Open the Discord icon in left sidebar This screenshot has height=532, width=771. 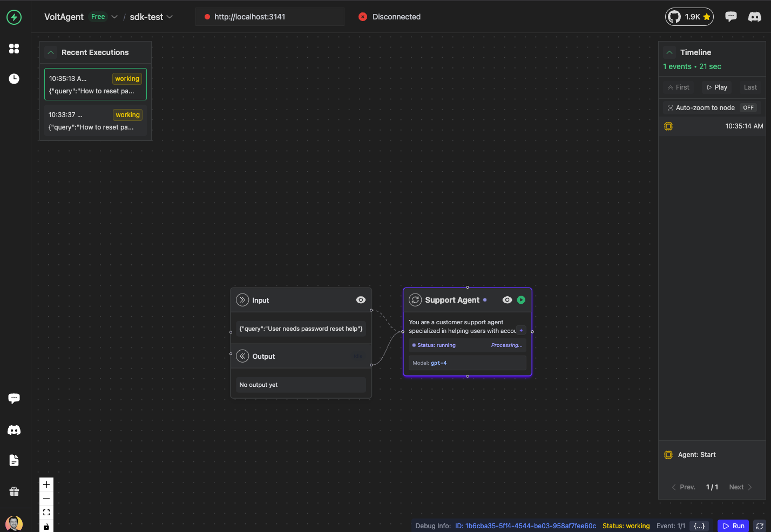pyautogui.click(x=14, y=430)
